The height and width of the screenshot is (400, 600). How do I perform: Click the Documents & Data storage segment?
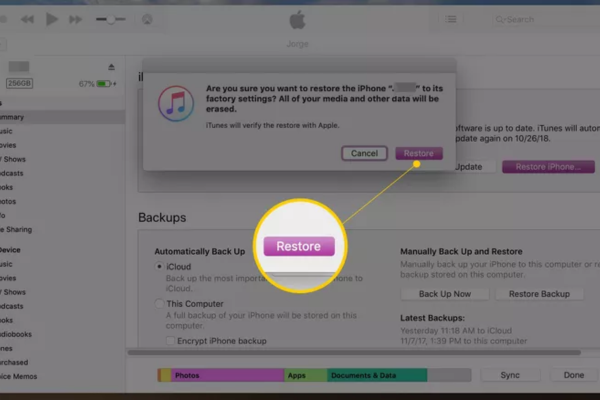[x=377, y=375]
